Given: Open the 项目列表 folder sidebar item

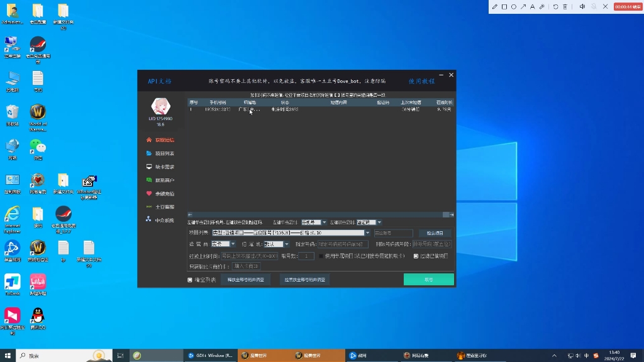Looking at the screenshot, I should click(x=160, y=153).
